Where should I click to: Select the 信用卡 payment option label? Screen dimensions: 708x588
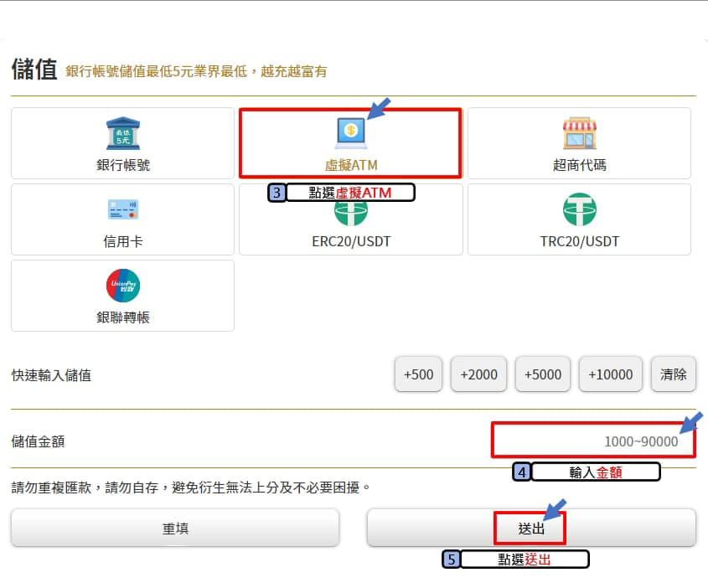click(x=123, y=241)
